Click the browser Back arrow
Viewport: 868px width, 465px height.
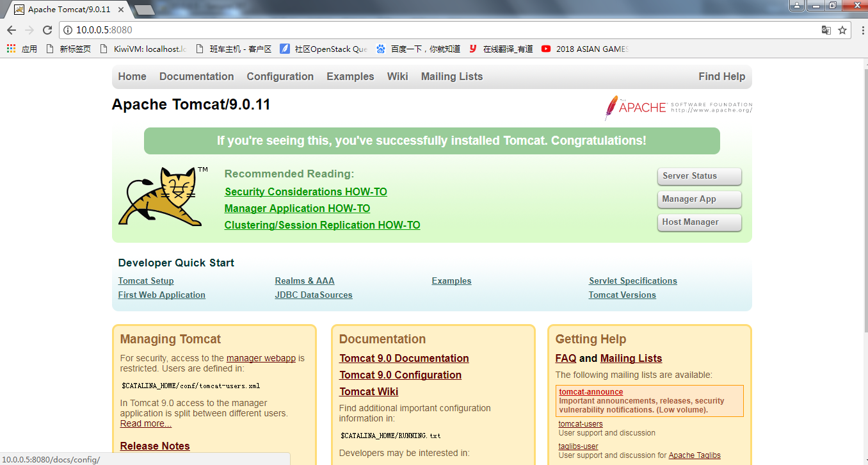coord(12,30)
